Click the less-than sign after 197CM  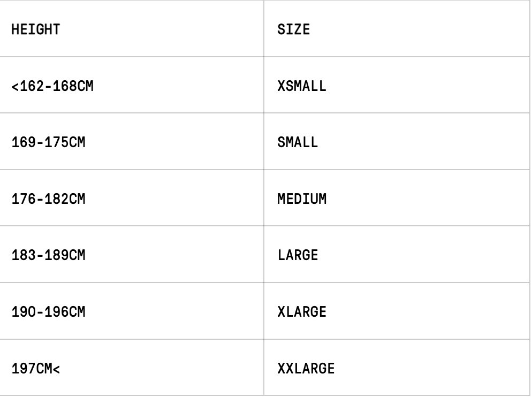pos(56,369)
